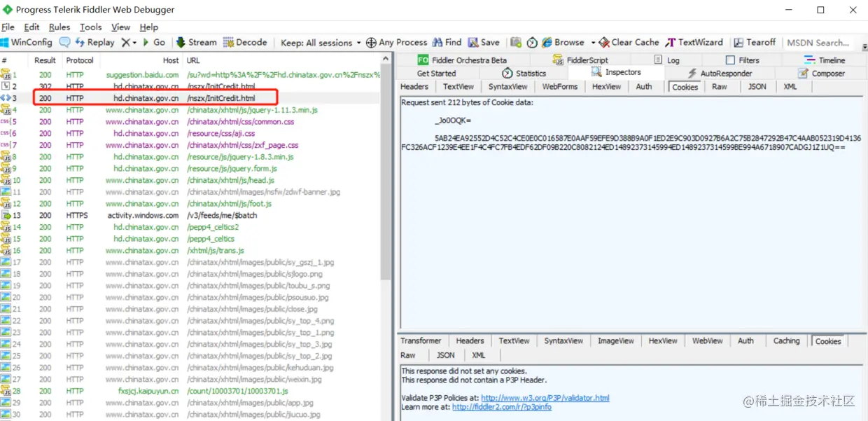
Task: Sort sessions by Result column header
Action: 45,60
